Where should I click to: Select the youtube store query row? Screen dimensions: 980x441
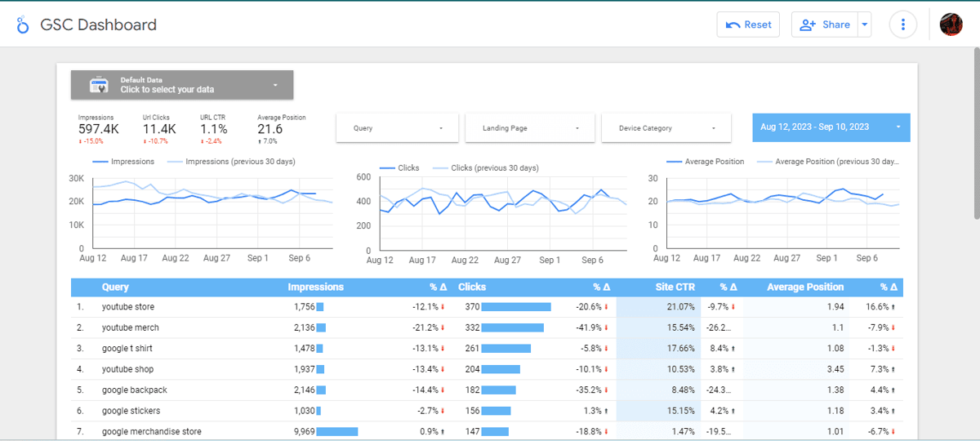488,307
